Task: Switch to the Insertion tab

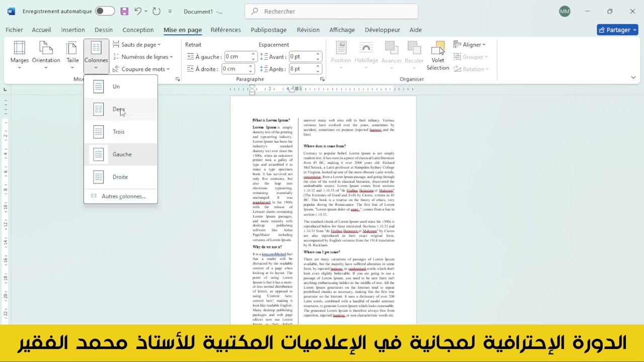Action: pos(73,30)
